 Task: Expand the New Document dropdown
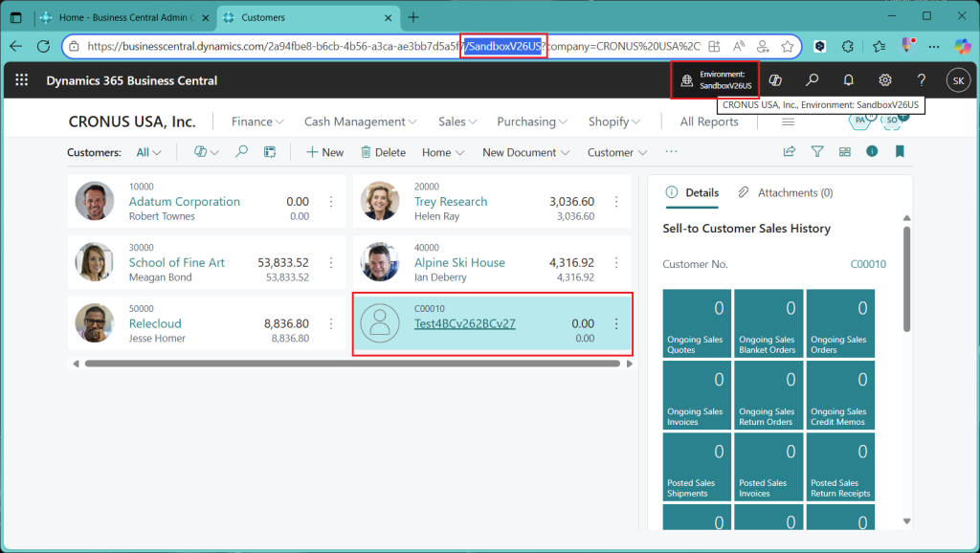[x=525, y=152]
